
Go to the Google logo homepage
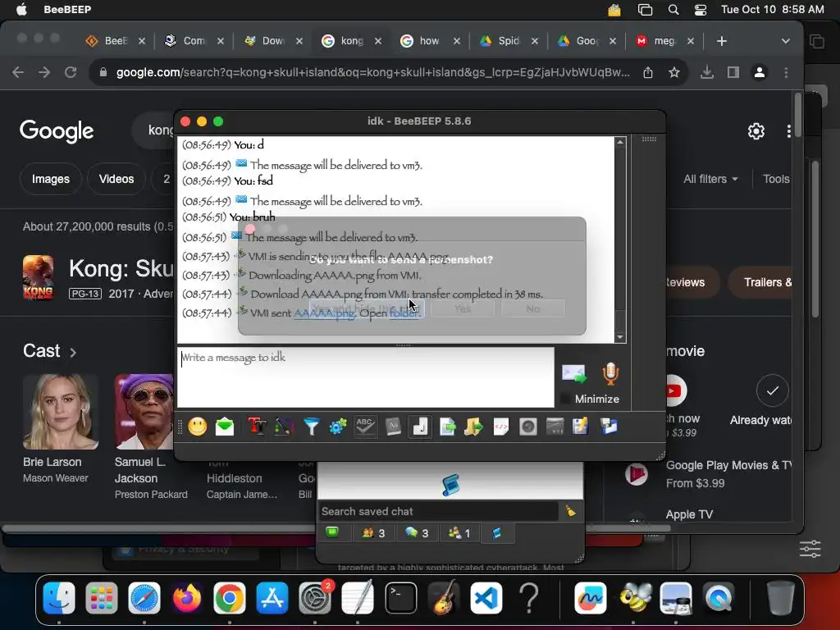57,130
